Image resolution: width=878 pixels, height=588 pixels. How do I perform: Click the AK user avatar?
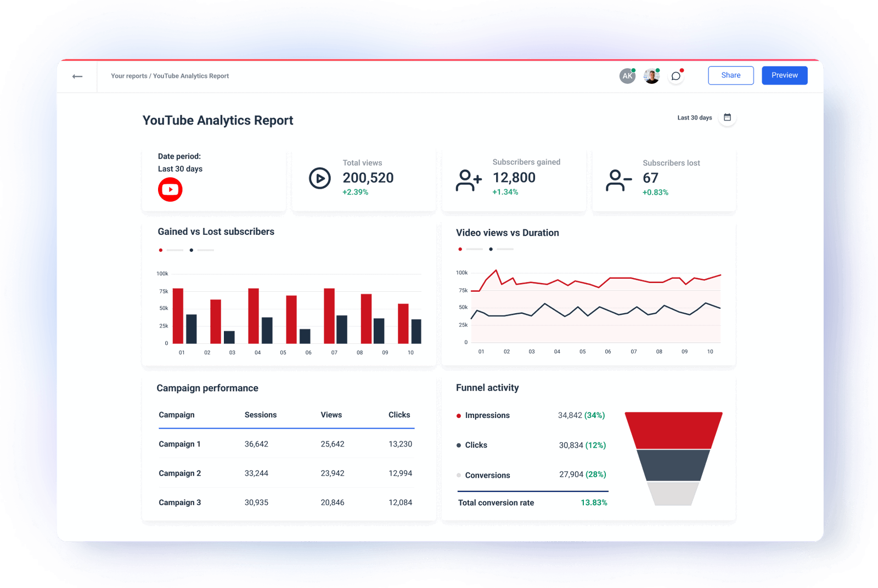pyautogui.click(x=627, y=76)
